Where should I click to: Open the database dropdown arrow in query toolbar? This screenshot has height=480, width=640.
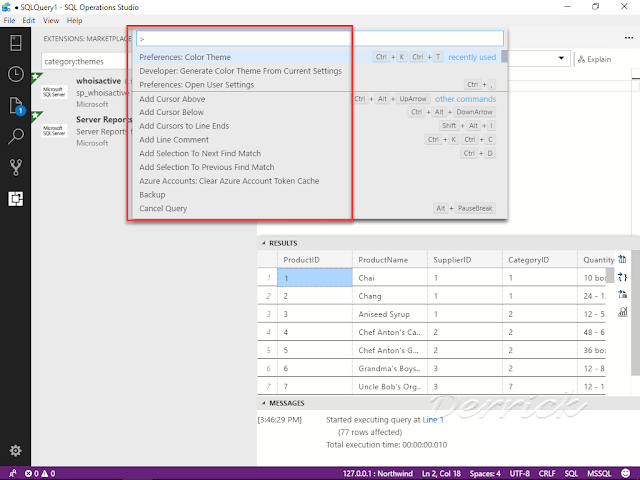[x=561, y=58]
